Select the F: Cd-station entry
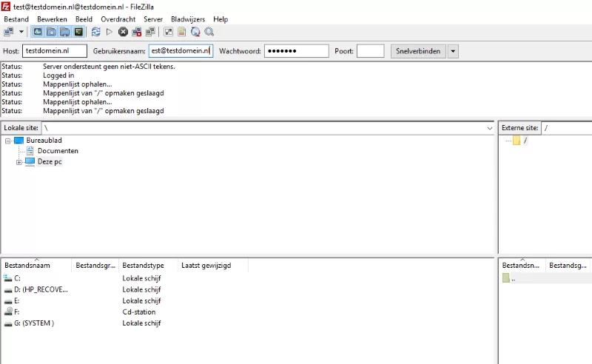This screenshot has width=592, height=364. tap(16, 312)
